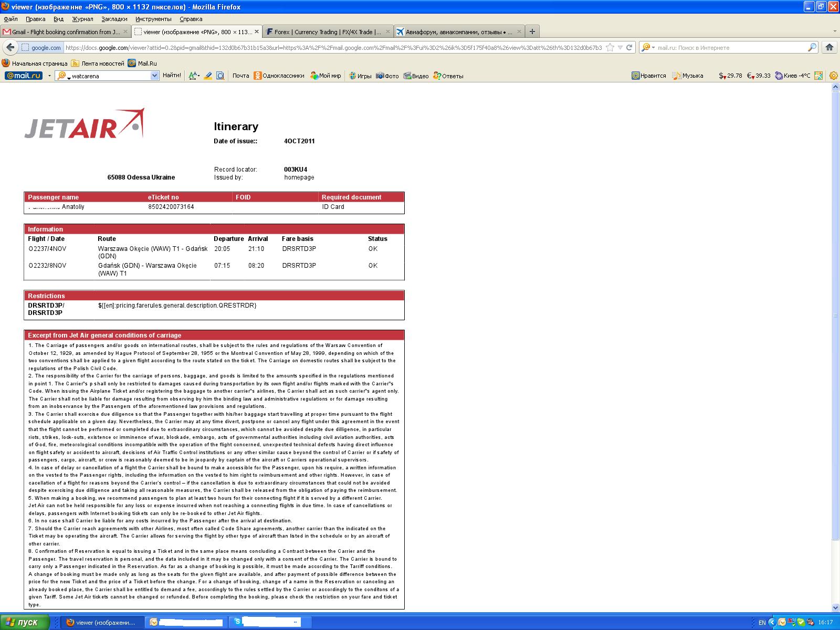
Task: Open the Mail.Ru toolbar settings gear
Action: pos(833,76)
